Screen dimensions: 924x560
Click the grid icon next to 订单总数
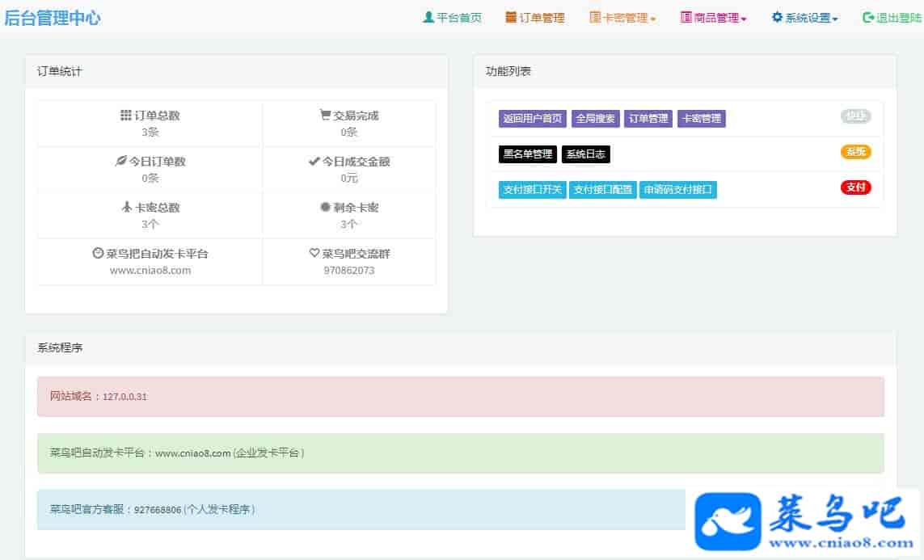[125, 116]
